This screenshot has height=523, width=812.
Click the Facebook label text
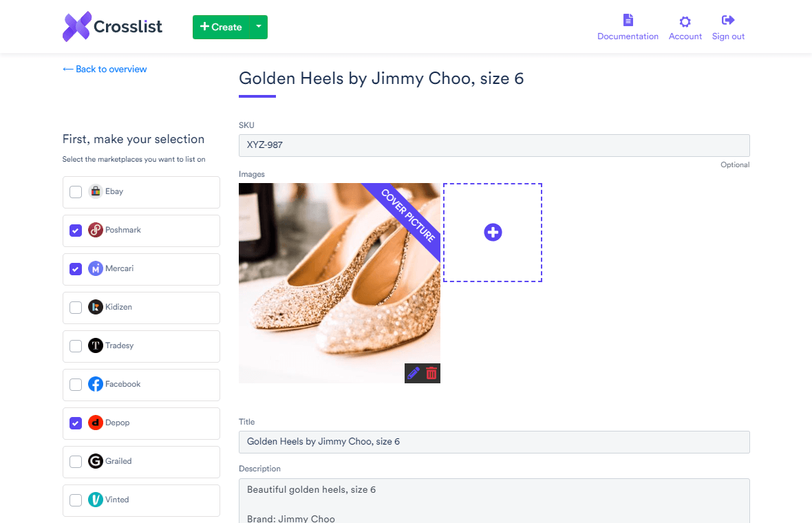point(122,384)
